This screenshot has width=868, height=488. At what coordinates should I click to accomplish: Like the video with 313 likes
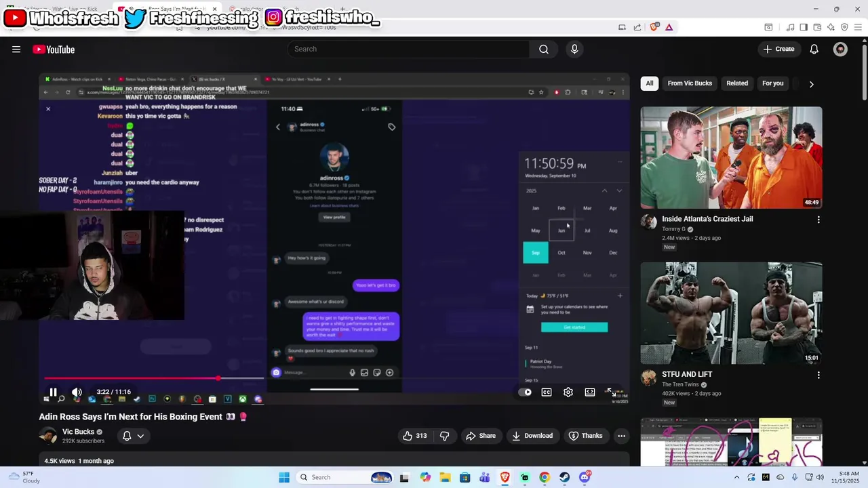[414, 436]
